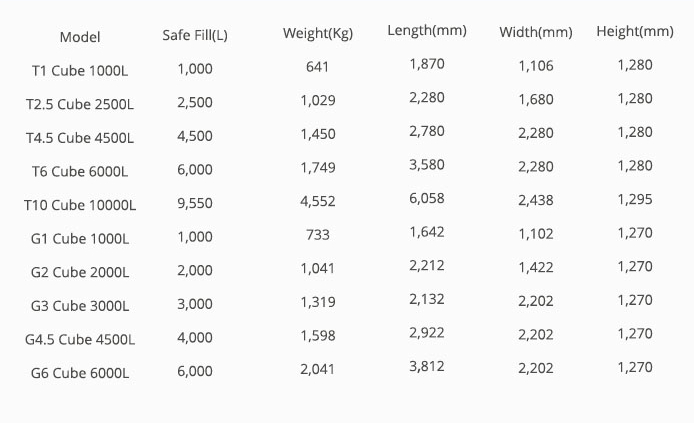This screenshot has height=423, width=694.
Task: Click the Safe Fill(L) column header
Action: (195, 35)
